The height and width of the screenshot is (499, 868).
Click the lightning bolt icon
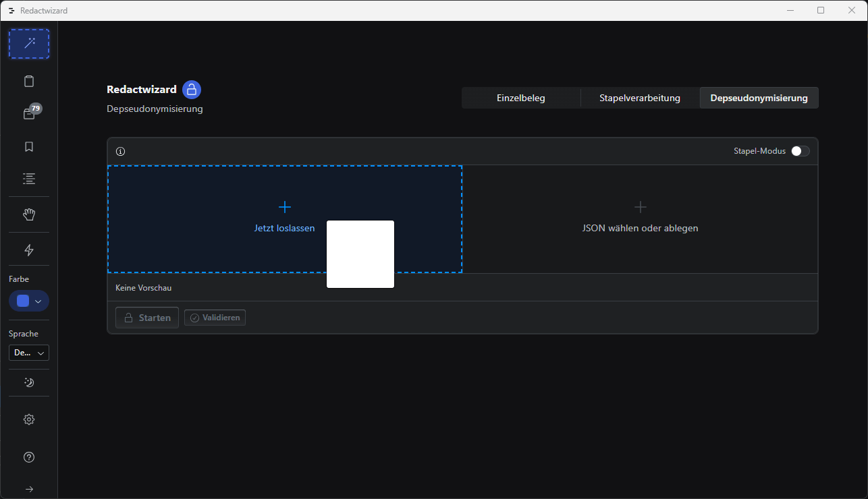(29, 250)
